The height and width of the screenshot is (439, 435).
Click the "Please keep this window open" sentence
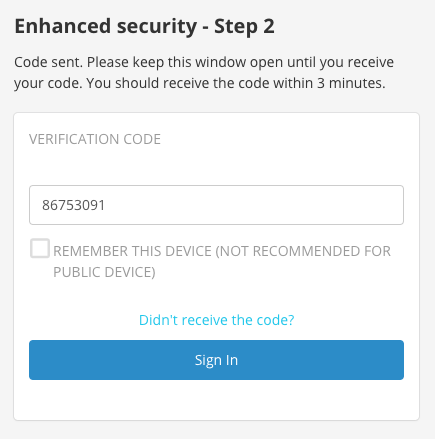point(186,62)
